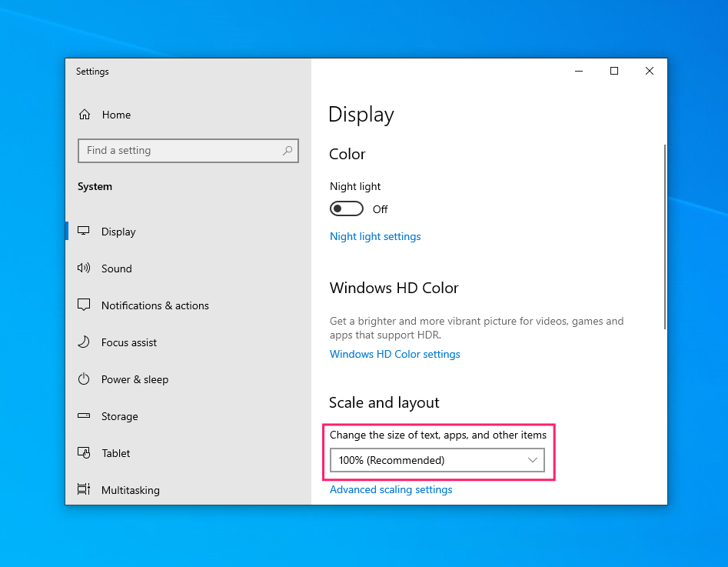Select Display in the System list
The width and height of the screenshot is (728, 567).
(x=188, y=231)
